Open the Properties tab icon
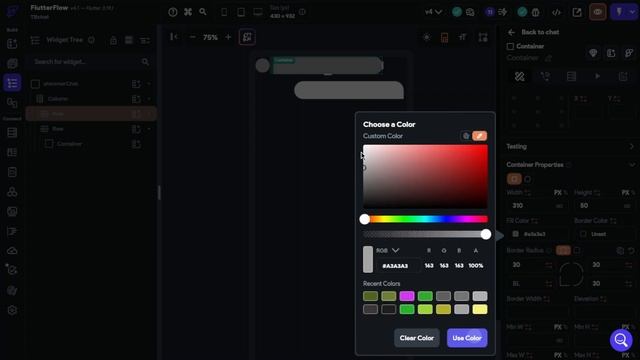 [x=520, y=76]
